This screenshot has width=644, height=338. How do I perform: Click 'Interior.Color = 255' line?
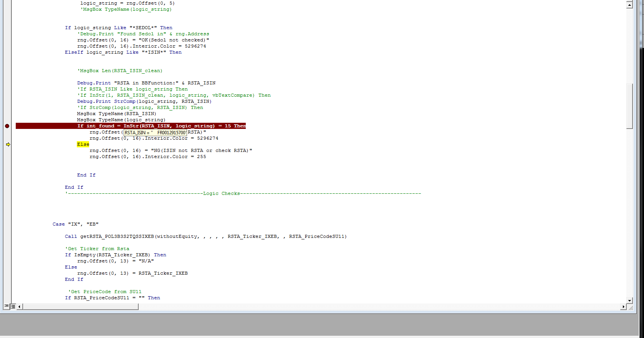coord(148,157)
